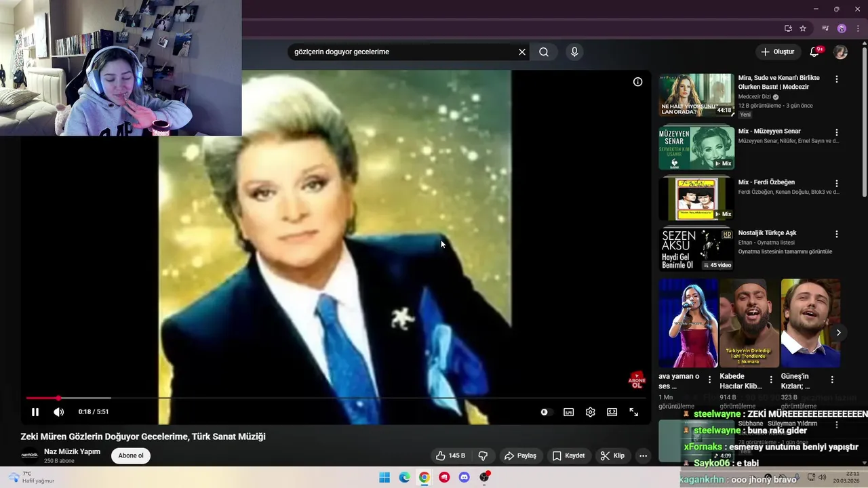
Task: Save video with Kaydet button
Action: 568,456
